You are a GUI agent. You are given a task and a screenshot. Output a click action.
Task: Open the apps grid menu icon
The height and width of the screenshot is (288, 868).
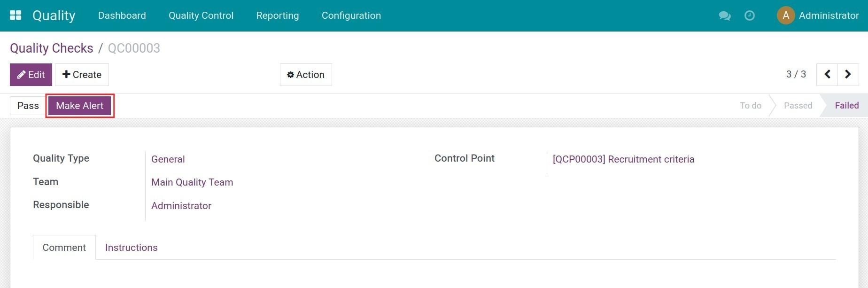[x=15, y=16]
